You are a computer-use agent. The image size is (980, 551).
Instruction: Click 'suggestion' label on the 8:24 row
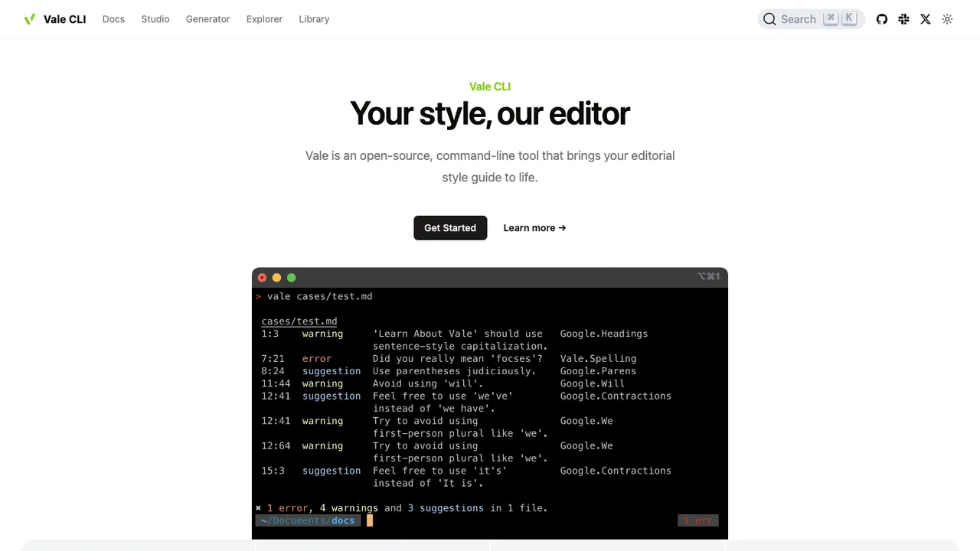point(332,371)
